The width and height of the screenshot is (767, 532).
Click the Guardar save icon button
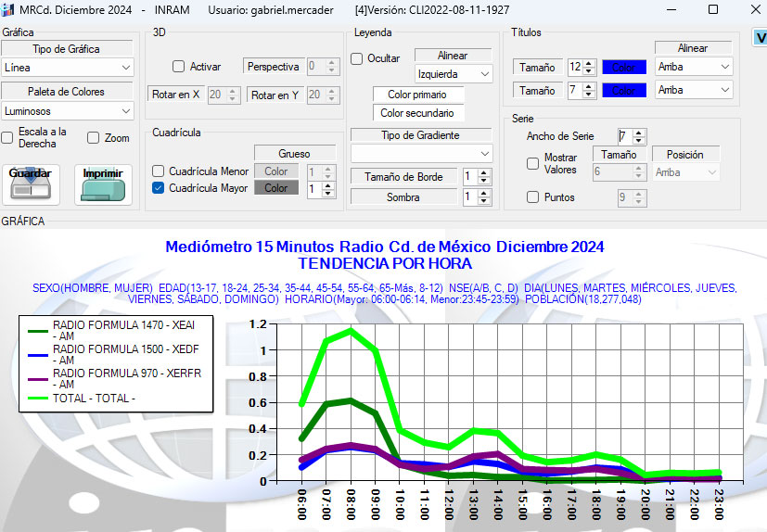(31, 184)
